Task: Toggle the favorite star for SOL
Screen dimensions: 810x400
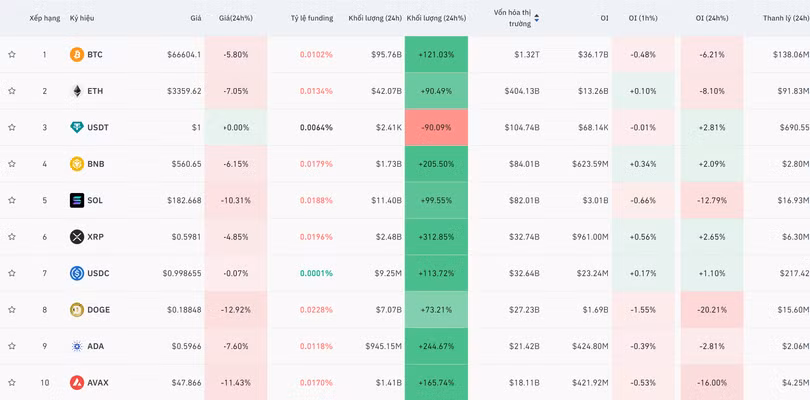Action: pos(12,200)
